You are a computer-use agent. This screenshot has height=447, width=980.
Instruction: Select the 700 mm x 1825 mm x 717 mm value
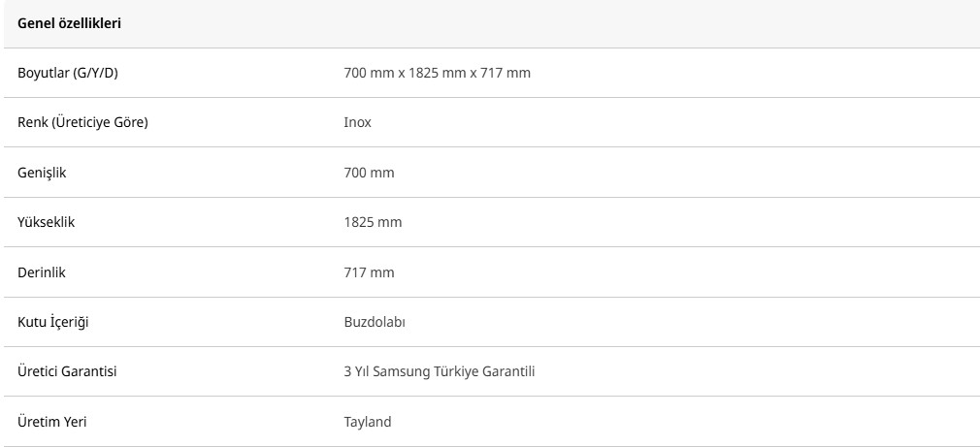pyautogui.click(x=437, y=73)
